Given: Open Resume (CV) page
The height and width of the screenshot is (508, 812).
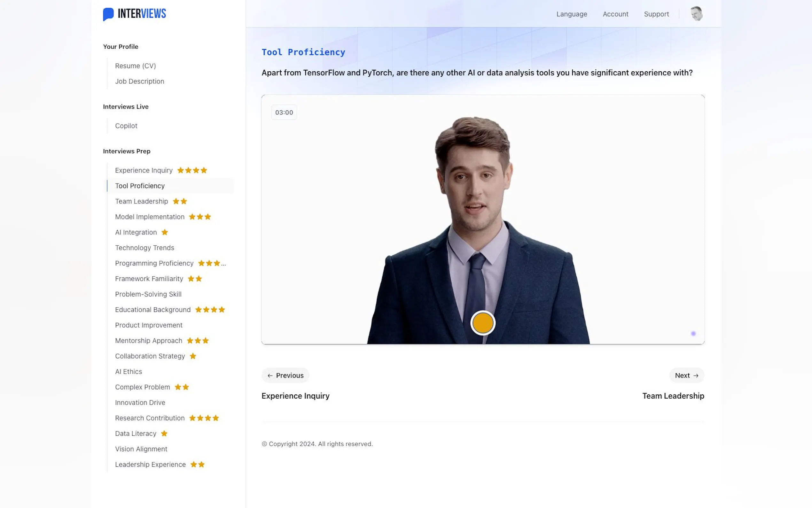Looking at the screenshot, I should pyautogui.click(x=135, y=66).
